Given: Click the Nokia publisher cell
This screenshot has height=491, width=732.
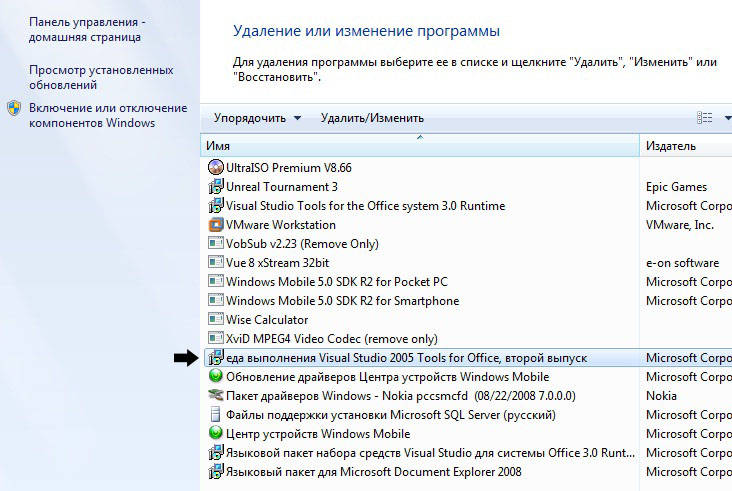Looking at the screenshot, I should click(x=662, y=396).
